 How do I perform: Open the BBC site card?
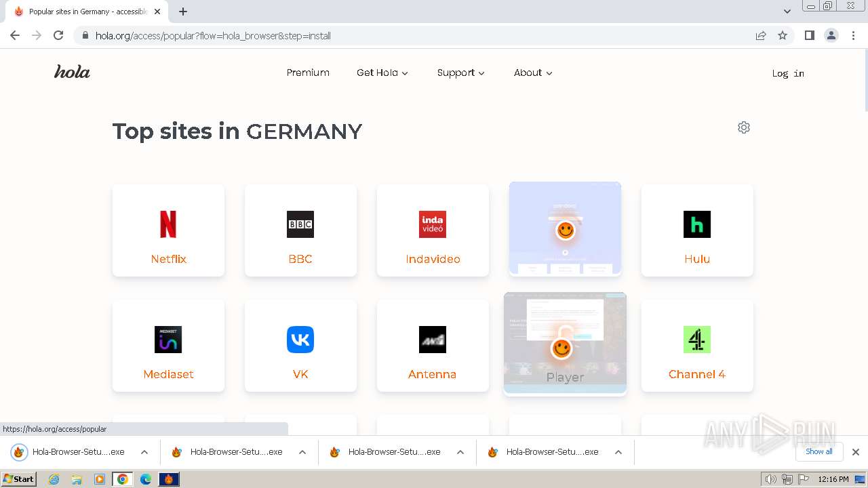[x=300, y=230]
